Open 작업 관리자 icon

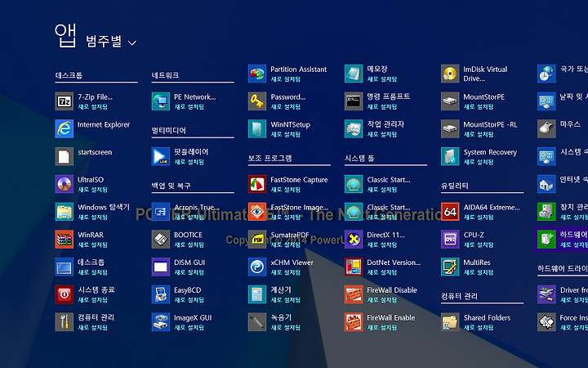tap(354, 129)
